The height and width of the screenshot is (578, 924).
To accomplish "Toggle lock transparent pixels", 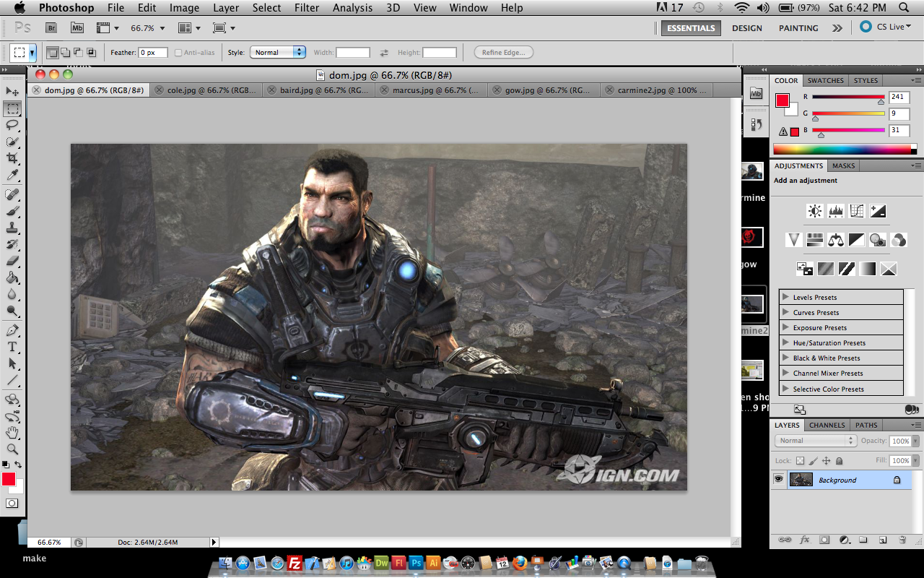I will coord(800,460).
